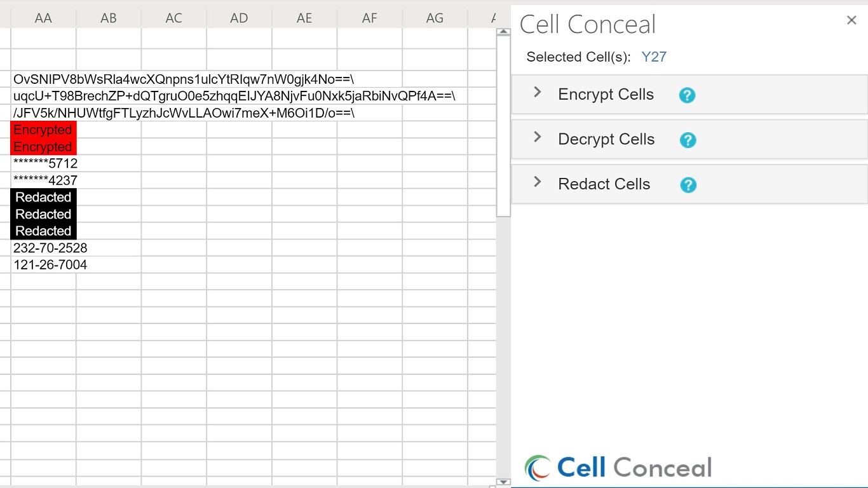This screenshot has width=868, height=488.
Task: Select the cell containing 232-70-2528
Action: pos(43,248)
